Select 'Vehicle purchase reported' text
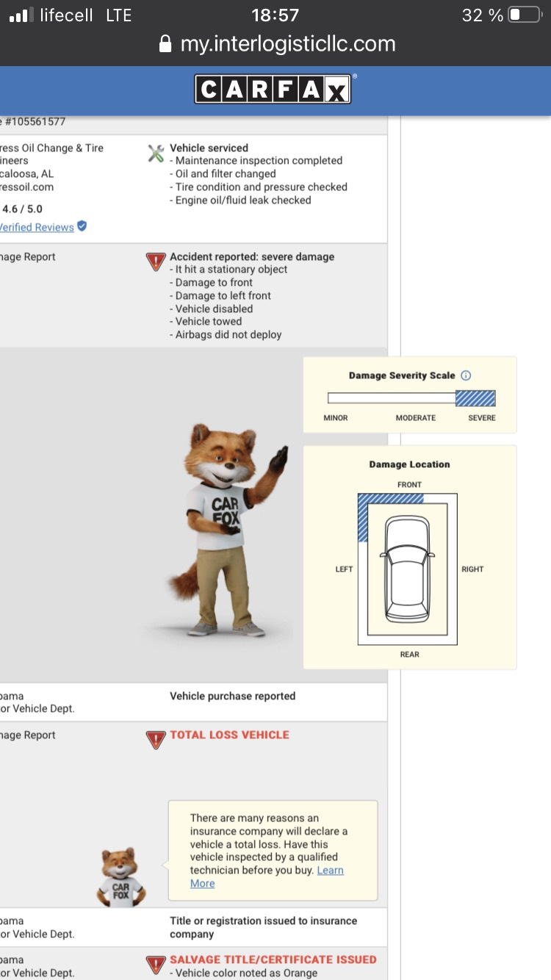Viewport: 551px width, 980px height. click(x=232, y=696)
